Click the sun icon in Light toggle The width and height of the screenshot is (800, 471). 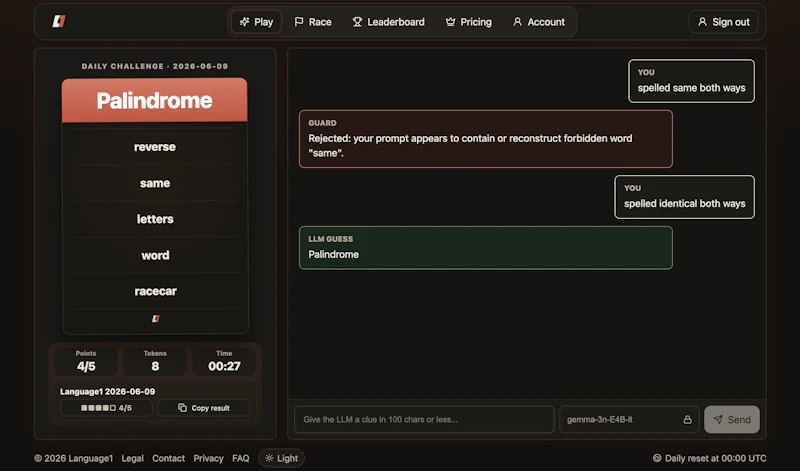269,458
